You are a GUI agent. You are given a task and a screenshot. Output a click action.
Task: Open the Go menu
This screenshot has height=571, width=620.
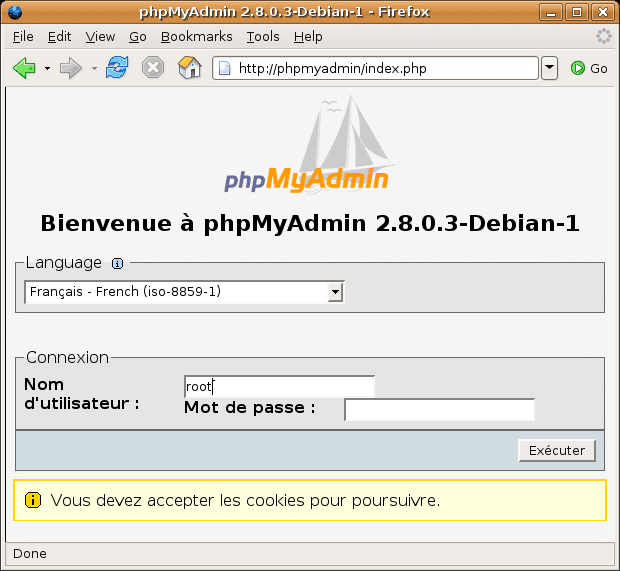138,37
